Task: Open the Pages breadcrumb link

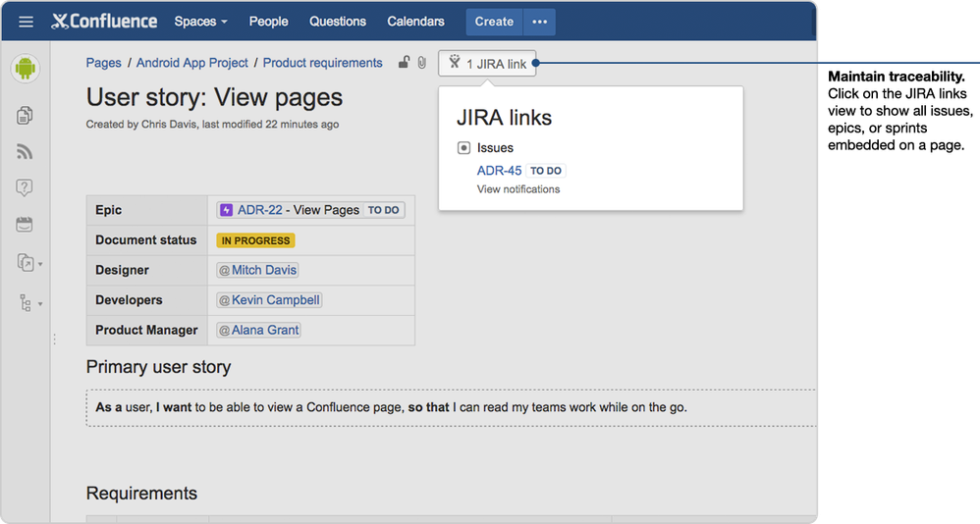Action: point(104,63)
